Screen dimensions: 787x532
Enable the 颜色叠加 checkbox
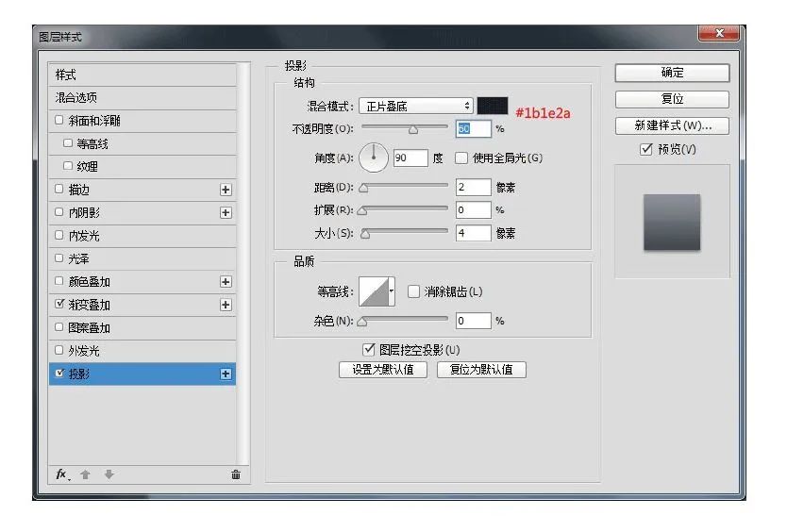point(59,281)
